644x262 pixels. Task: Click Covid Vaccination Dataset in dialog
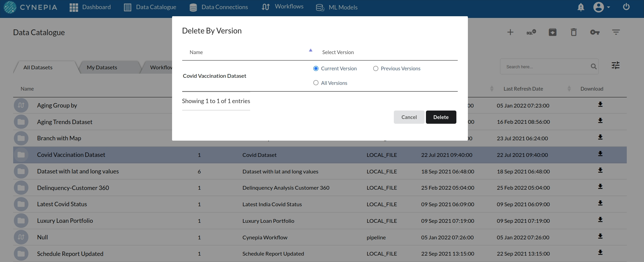click(x=214, y=76)
